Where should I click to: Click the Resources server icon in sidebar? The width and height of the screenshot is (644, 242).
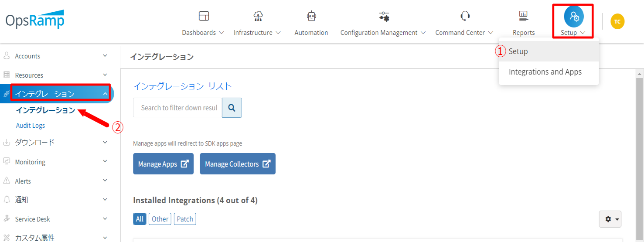tap(7, 75)
